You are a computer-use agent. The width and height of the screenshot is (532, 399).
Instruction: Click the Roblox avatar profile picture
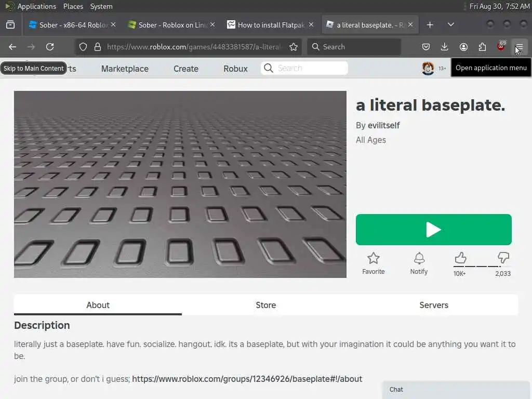(x=428, y=68)
